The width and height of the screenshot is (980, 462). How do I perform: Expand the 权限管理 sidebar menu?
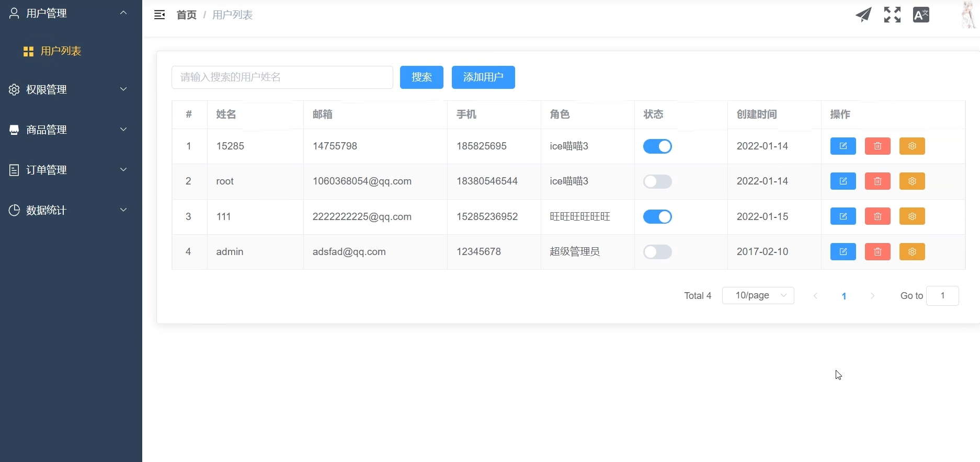(x=68, y=89)
